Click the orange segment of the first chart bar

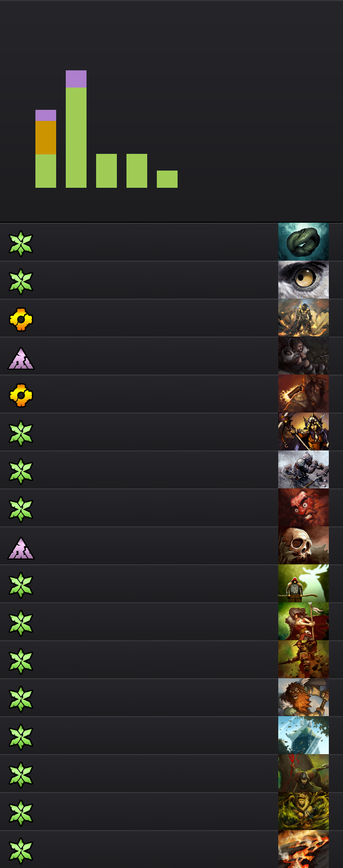(x=46, y=138)
